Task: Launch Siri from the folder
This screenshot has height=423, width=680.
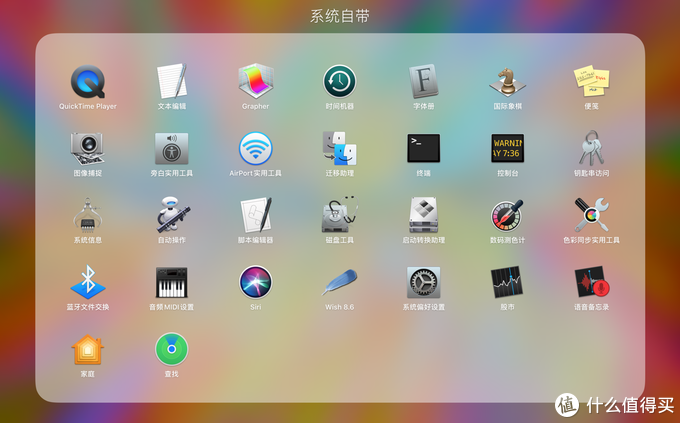Action: coord(255,282)
